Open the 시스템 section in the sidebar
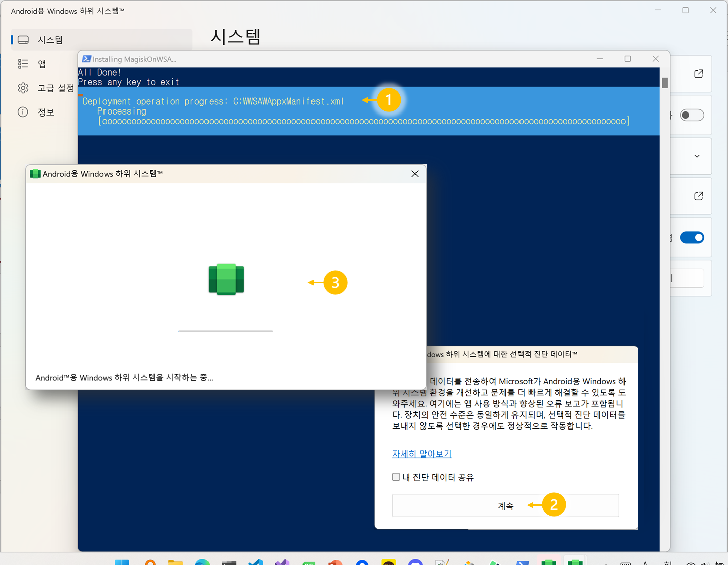Screen dimensions: 728x565 [x=101, y=40]
